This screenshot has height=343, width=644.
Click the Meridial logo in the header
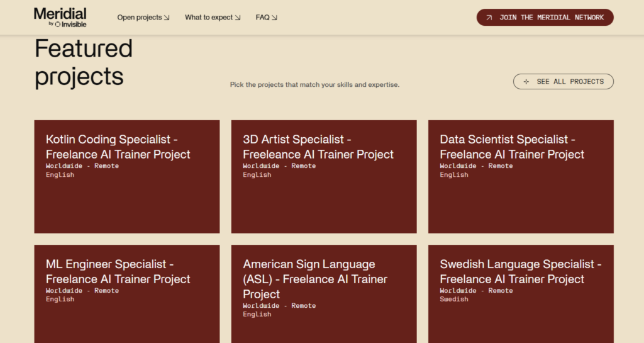pos(60,13)
